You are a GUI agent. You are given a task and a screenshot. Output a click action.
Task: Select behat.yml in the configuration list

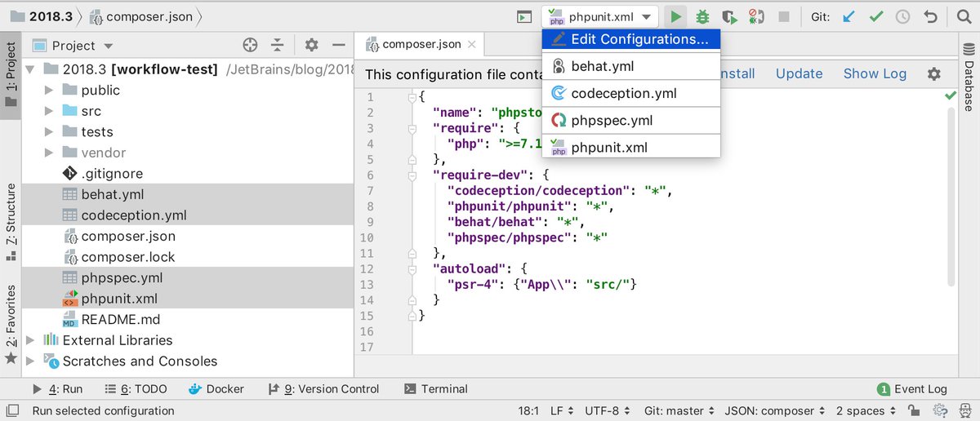point(631,66)
